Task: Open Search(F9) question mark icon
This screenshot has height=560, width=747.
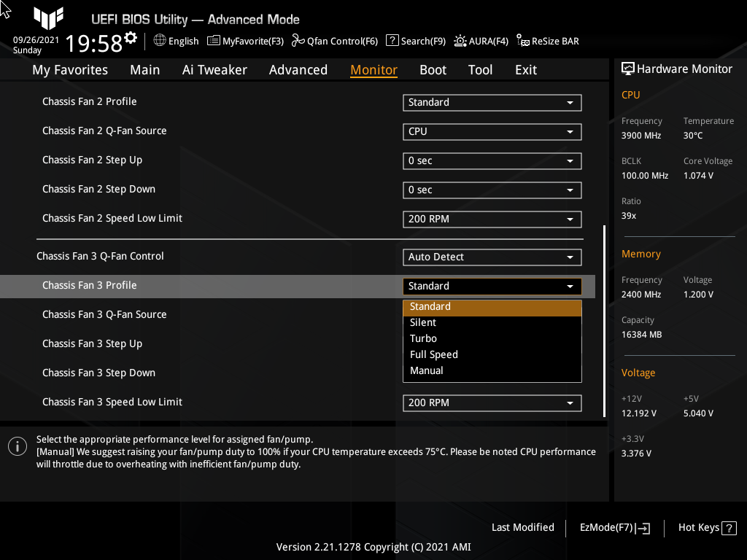Action: [x=392, y=41]
